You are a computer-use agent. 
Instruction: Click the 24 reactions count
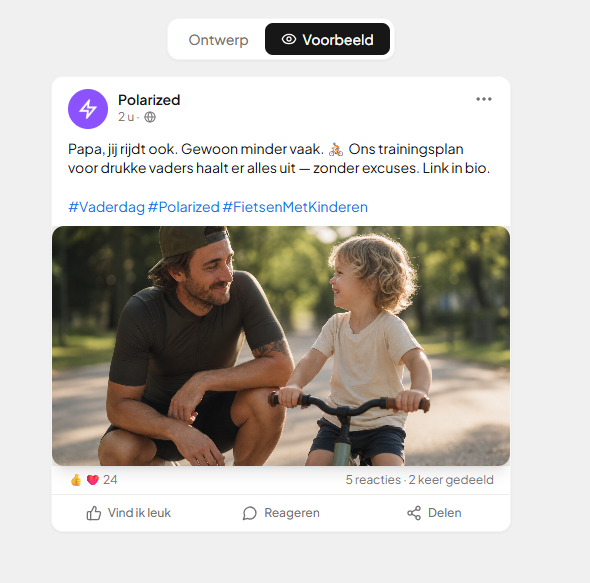click(x=110, y=480)
